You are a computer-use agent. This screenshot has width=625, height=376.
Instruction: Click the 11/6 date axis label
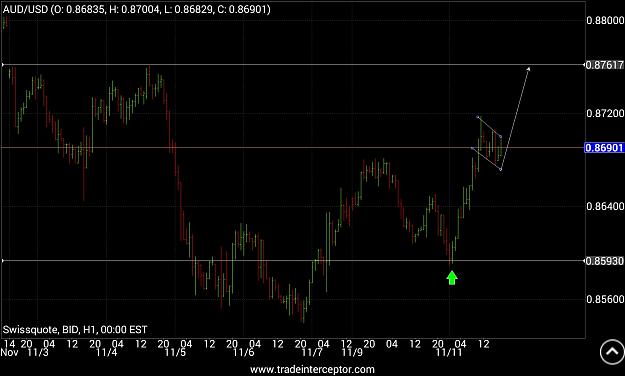[244, 352]
